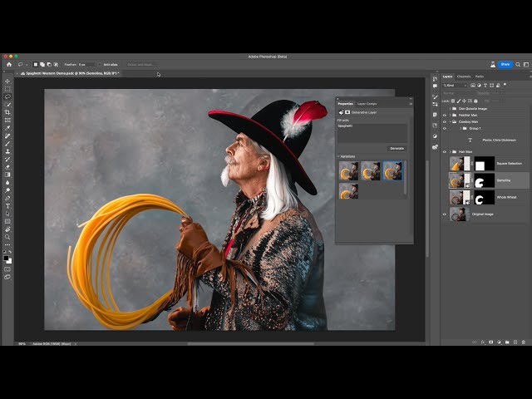This screenshot has width=532, height=399.
Task: Select the Spot Healing Brush tool
Action: tap(7, 136)
